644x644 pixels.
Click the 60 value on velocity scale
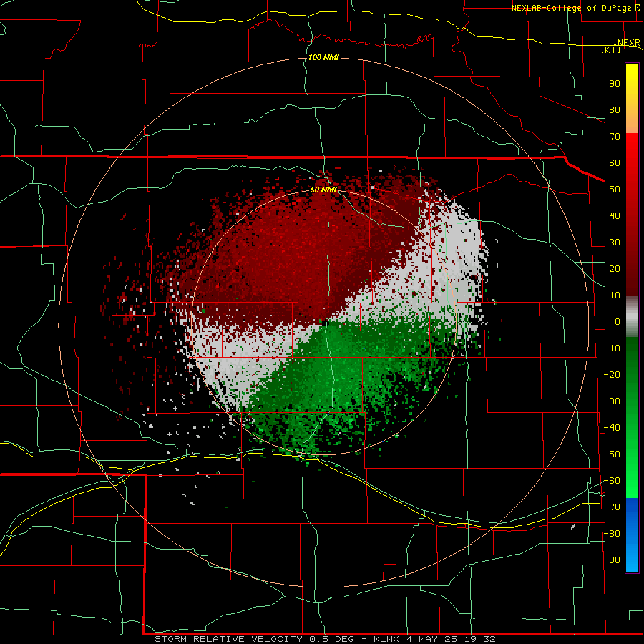pos(615,162)
